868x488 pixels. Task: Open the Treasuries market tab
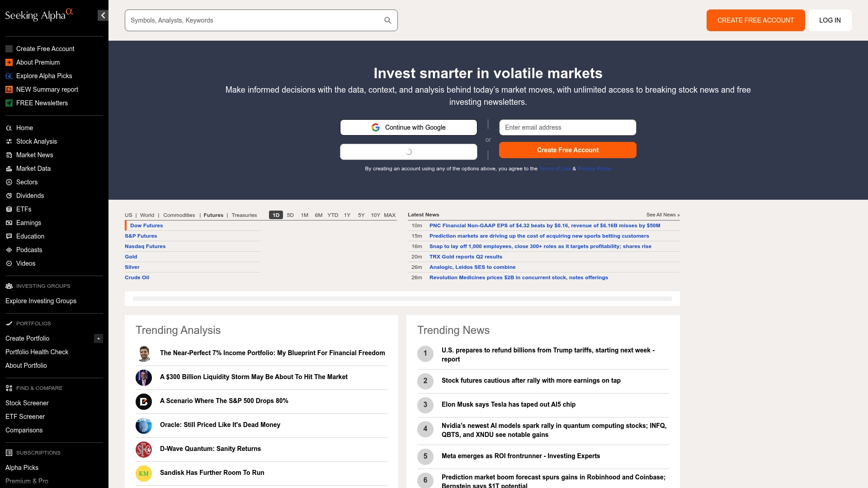(244, 215)
